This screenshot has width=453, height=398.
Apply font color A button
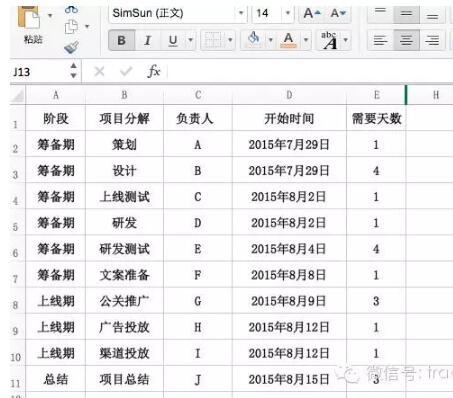pyautogui.click(x=289, y=40)
